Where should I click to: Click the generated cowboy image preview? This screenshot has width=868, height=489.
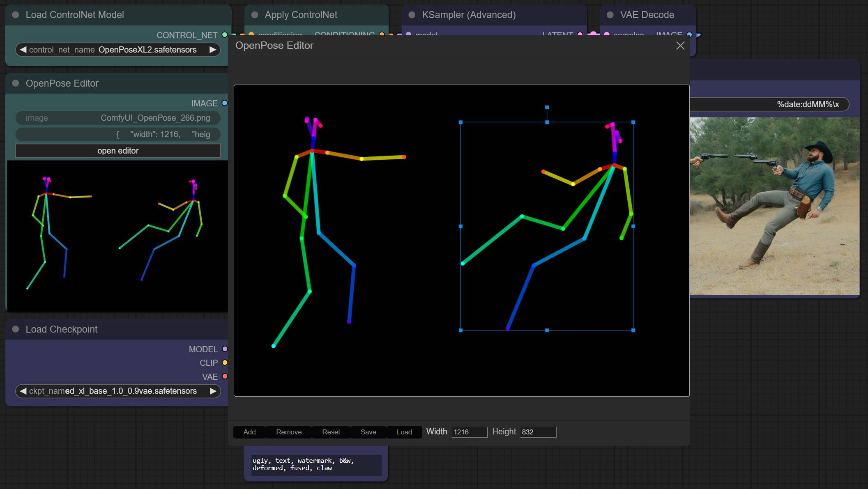(x=774, y=206)
